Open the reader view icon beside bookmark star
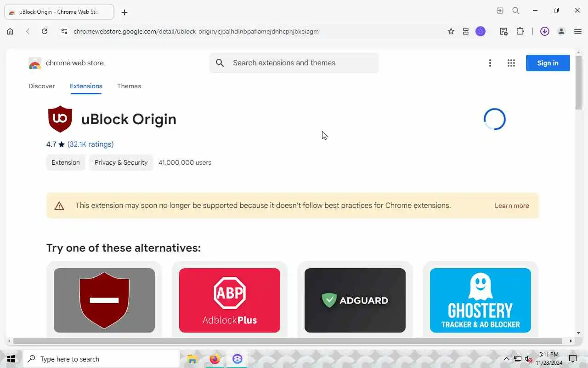 click(466, 31)
